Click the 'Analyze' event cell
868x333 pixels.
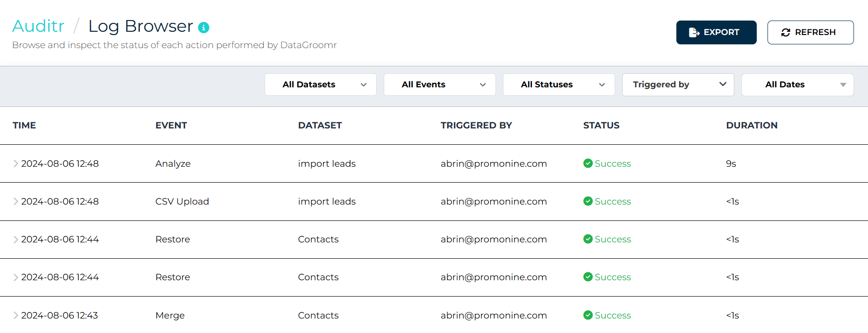coord(173,163)
